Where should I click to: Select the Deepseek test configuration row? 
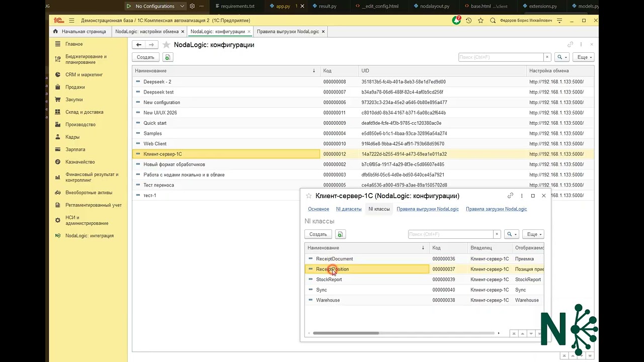363,92
